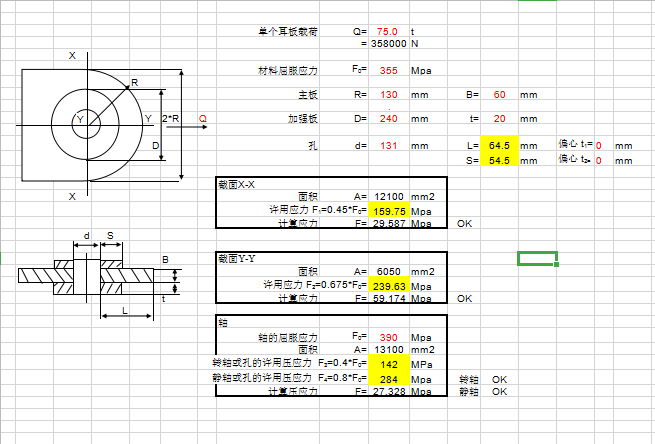The height and width of the screenshot is (444, 655).
Task: Click the 偏心 t₂ value 0 cell
Action: (599, 161)
